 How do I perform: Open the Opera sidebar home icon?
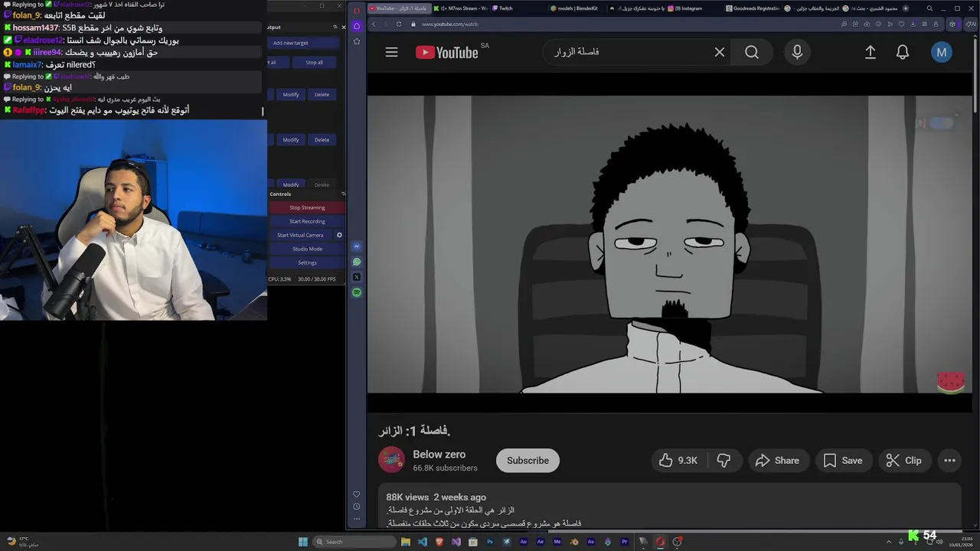(357, 26)
